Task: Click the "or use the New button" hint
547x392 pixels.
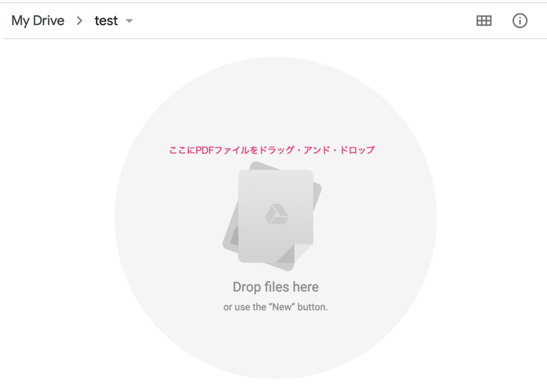Action: pyautogui.click(x=276, y=307)
